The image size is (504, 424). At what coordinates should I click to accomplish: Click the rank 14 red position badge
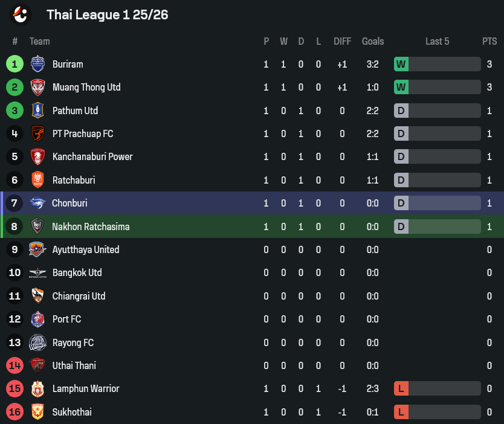pos(15,365)
